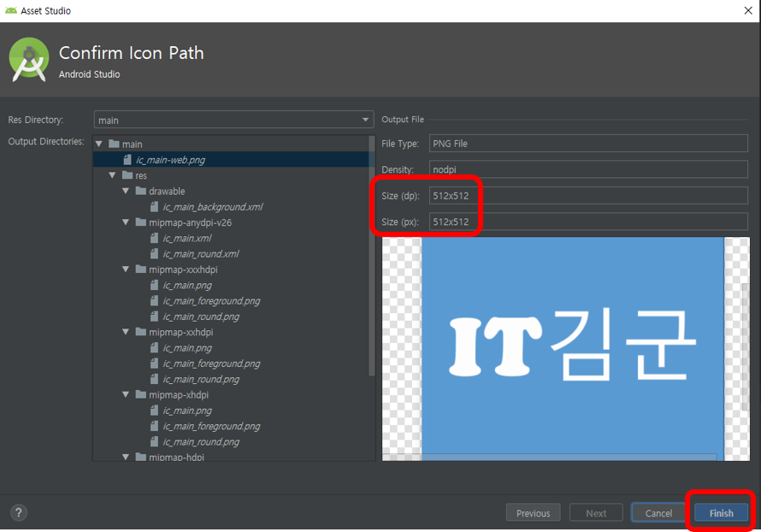Click the drawable folder icon

(x=141, y=191)
